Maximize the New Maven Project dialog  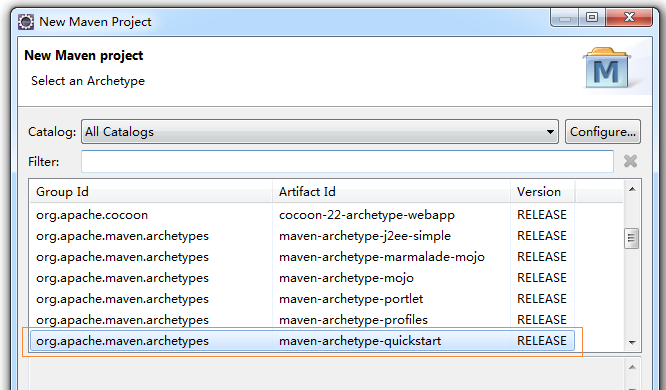coord(592,17)
